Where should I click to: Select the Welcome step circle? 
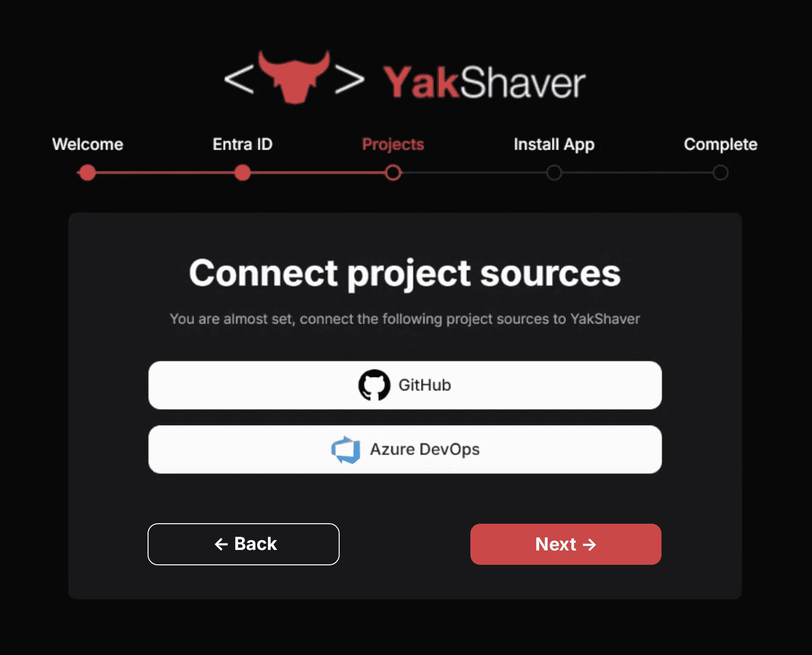[x=88, y=173]
